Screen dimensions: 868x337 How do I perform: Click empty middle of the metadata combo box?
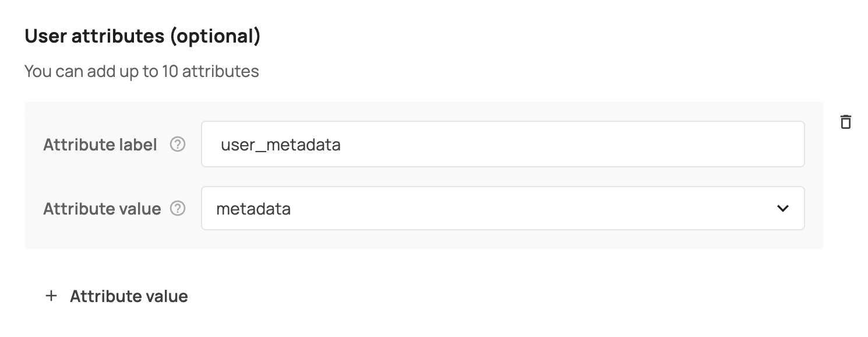[x=524, y=208]
